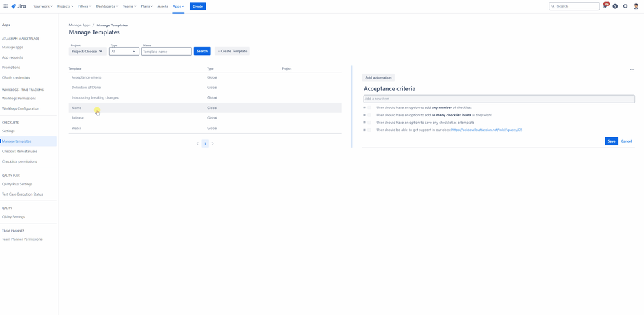This screenshot has height=315, width=644.
Task: Click the Add automation button
Action: tap(378, 77)
